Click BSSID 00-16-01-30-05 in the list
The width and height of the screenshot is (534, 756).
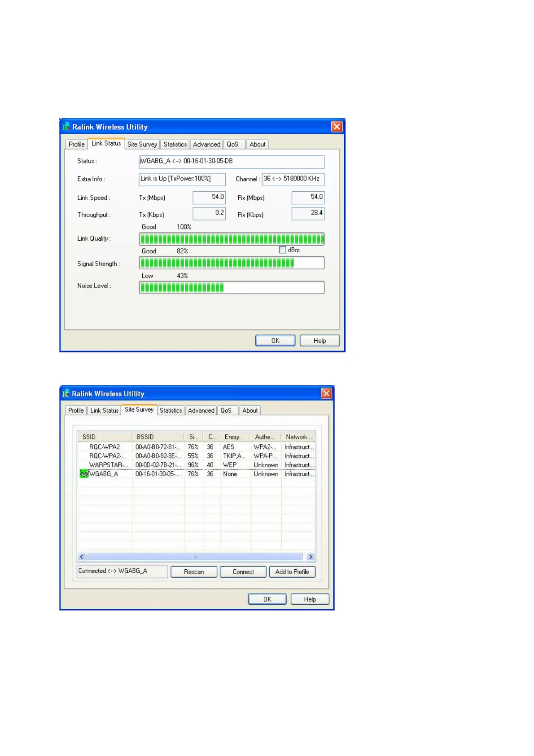click(x=158, y=474)
